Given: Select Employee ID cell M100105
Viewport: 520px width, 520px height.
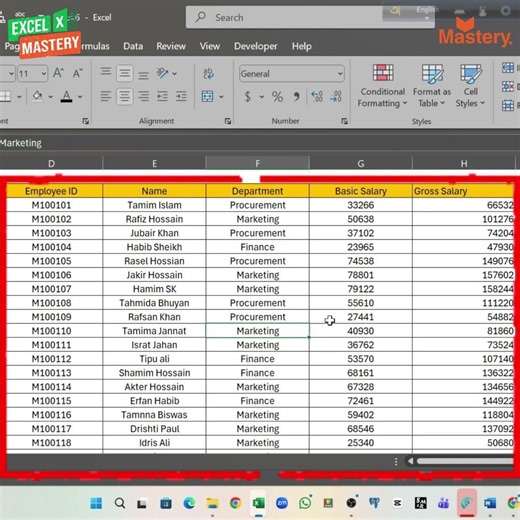Looking at the screenshot, I should 52,261.
